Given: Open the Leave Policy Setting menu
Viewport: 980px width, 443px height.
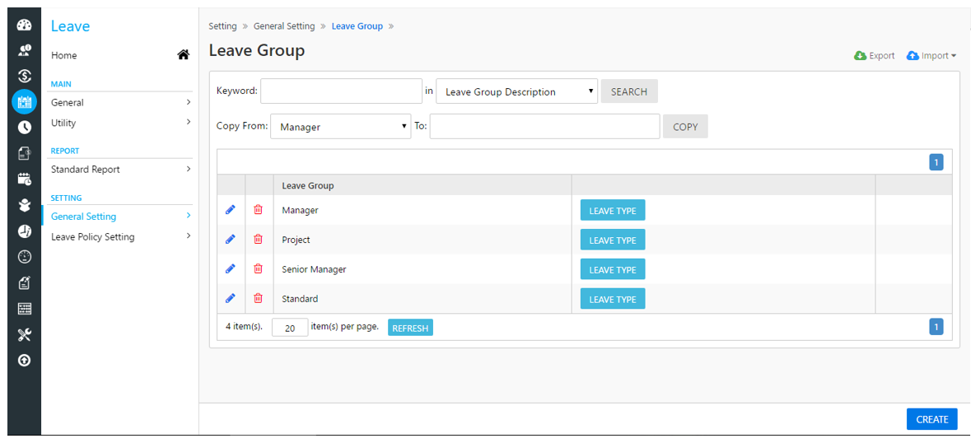Looking at the screenshot, I should pyautogui.click(x=120, y=237).
